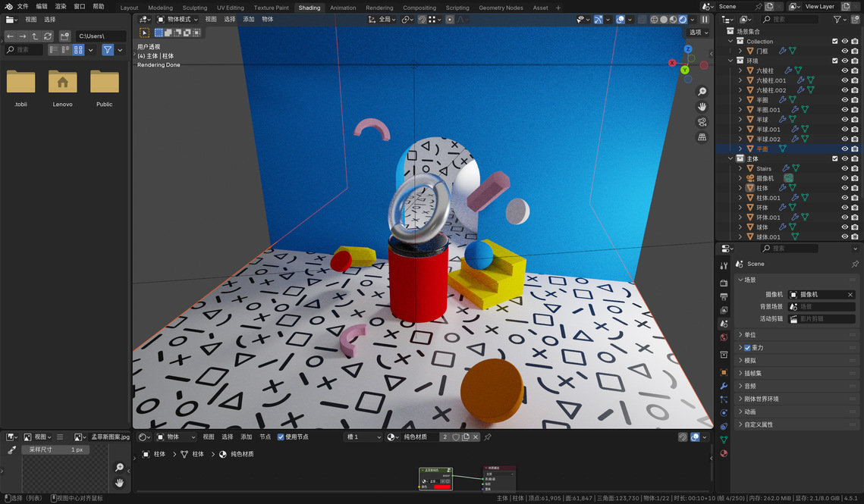Clear the 摄像机 camera field with X

(x=850, y=295)
